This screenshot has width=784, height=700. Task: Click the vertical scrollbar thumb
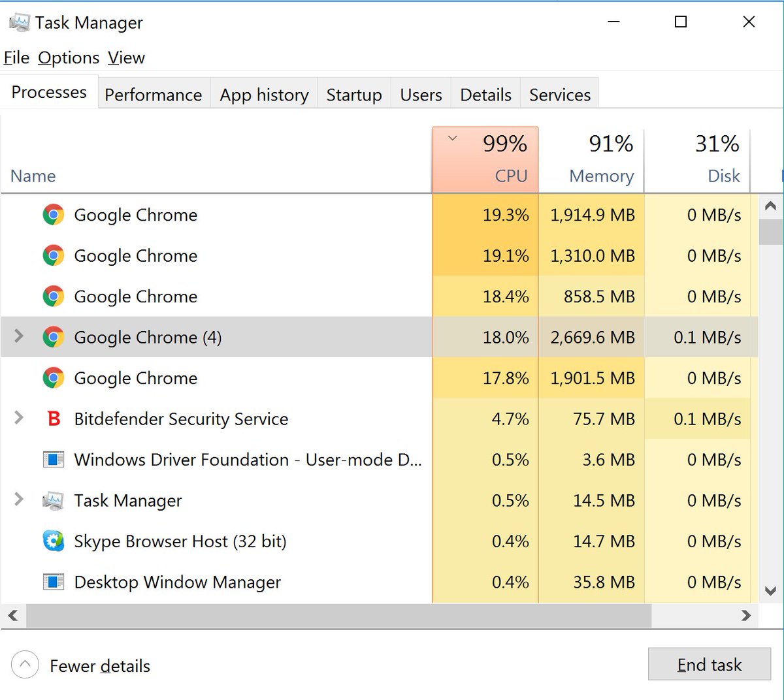770,232
